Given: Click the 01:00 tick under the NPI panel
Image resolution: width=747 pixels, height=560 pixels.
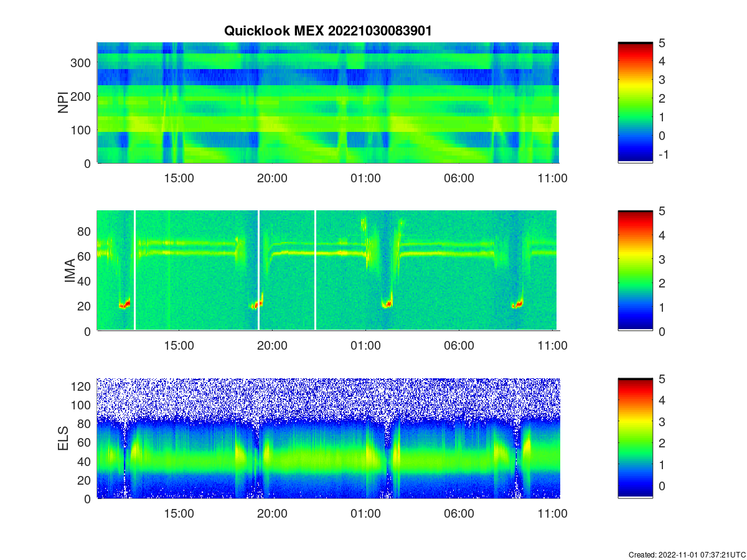Looking at the screenshot, I should click(366, 178).
